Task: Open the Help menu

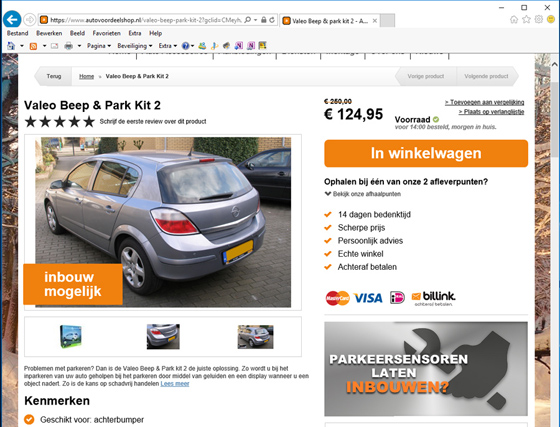Action: [x=155, y=33]
